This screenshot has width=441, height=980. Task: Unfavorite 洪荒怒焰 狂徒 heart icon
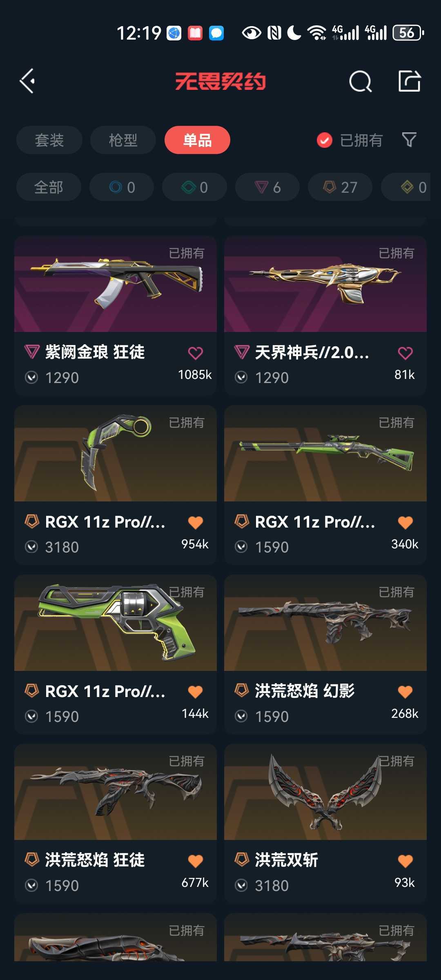pos(195,861)
